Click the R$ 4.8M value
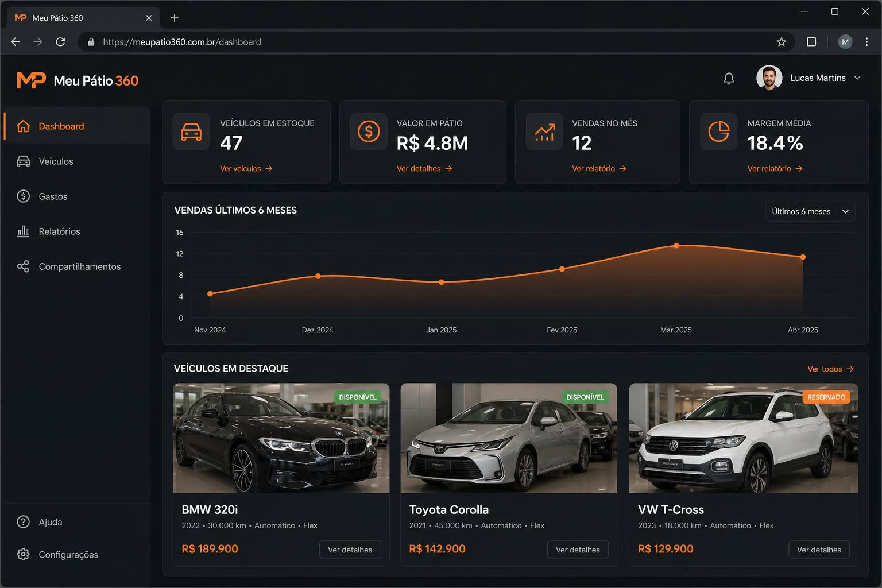This screenshot has height=588, width=882. coord(432,143)
